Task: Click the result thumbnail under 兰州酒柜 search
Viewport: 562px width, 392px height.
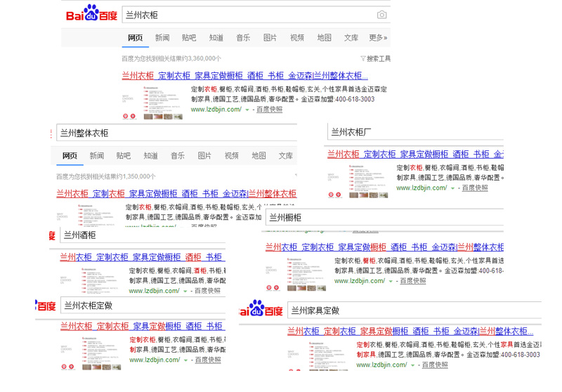Action: [91, 280]
